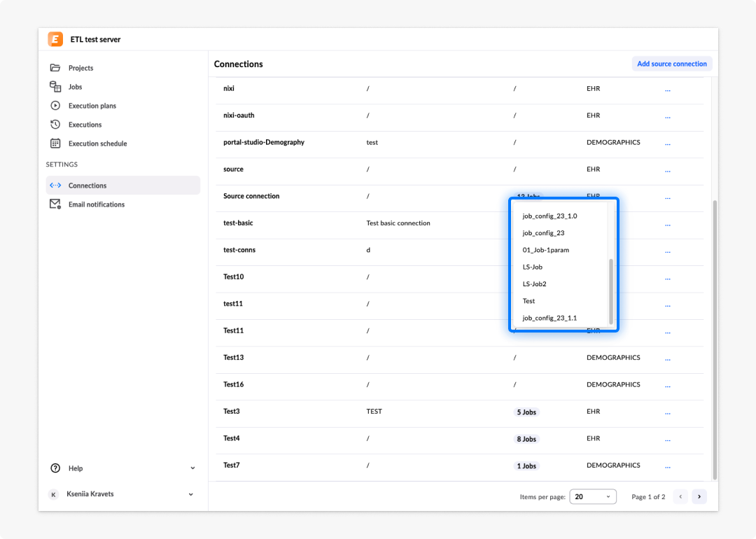756x539 pixels.
Task: Click the jobs popup list scrollbar
Action: (x=611, y=291)
